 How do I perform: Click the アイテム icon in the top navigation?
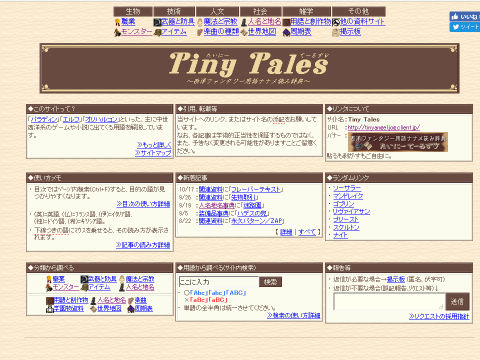tap(158, 32)
